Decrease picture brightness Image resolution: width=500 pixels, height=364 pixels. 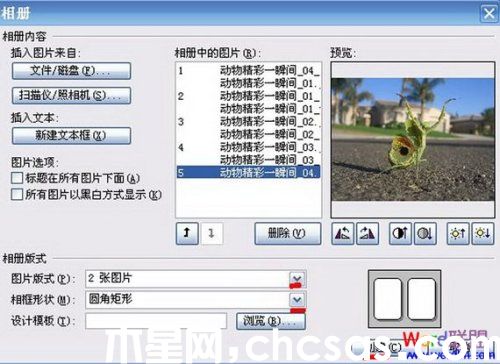click(483, 234)
